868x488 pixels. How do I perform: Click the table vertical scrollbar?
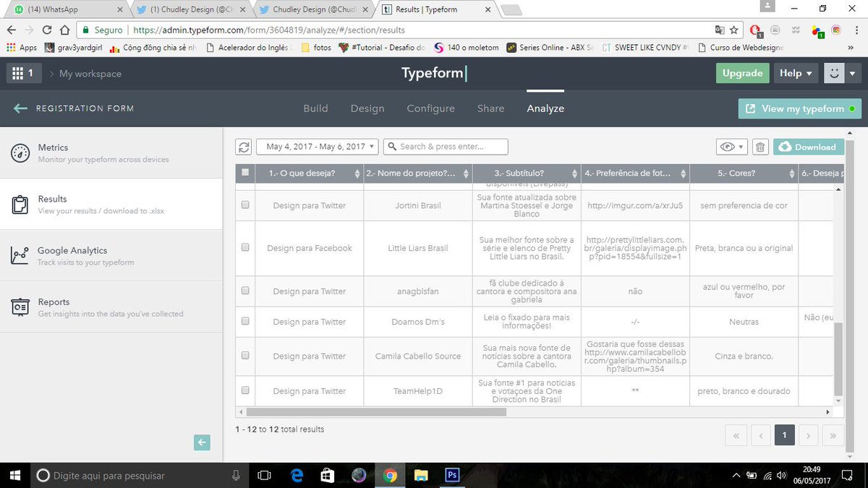coord(838,359)
